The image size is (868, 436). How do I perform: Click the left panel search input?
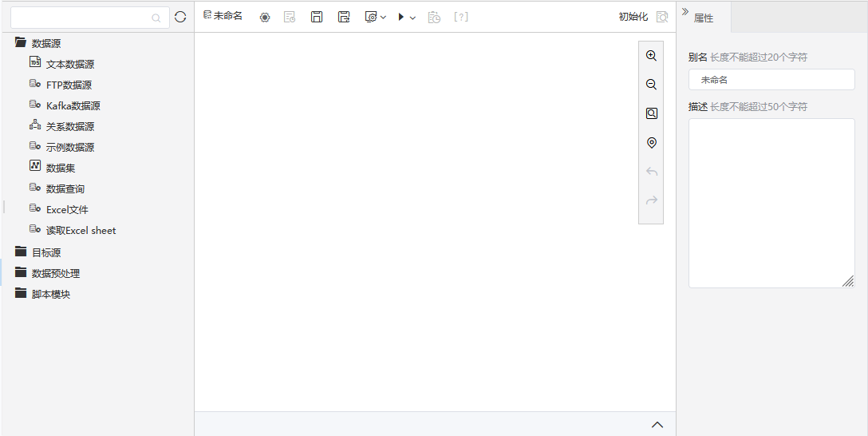pos(89,18)
